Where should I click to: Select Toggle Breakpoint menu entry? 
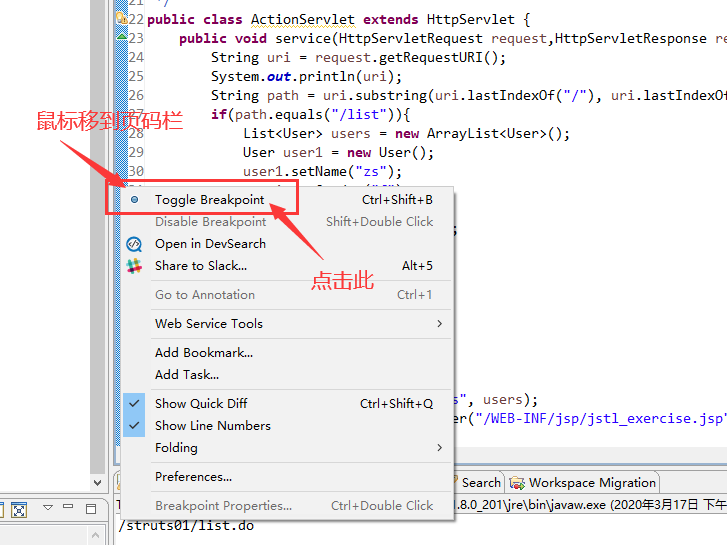coord(287,200)
